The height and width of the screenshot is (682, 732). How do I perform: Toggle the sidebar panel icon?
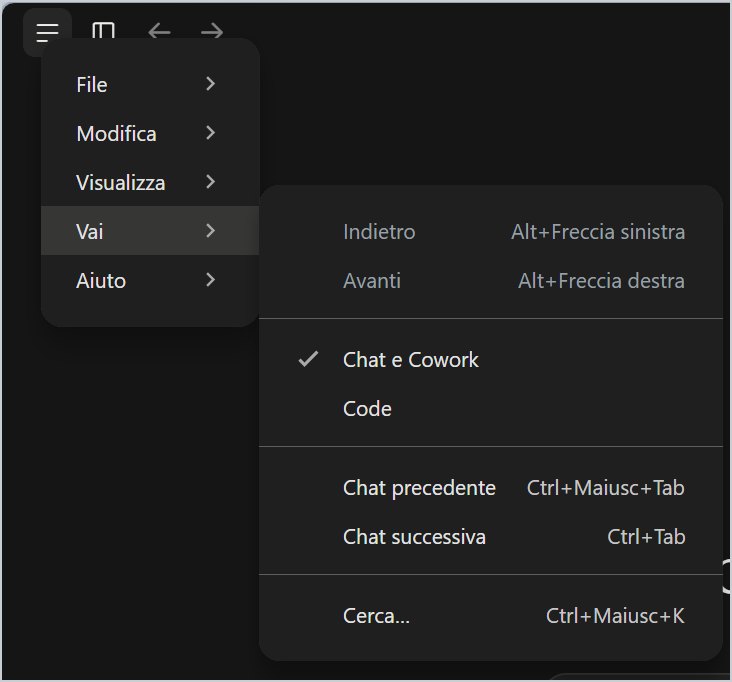coord(103,31)
